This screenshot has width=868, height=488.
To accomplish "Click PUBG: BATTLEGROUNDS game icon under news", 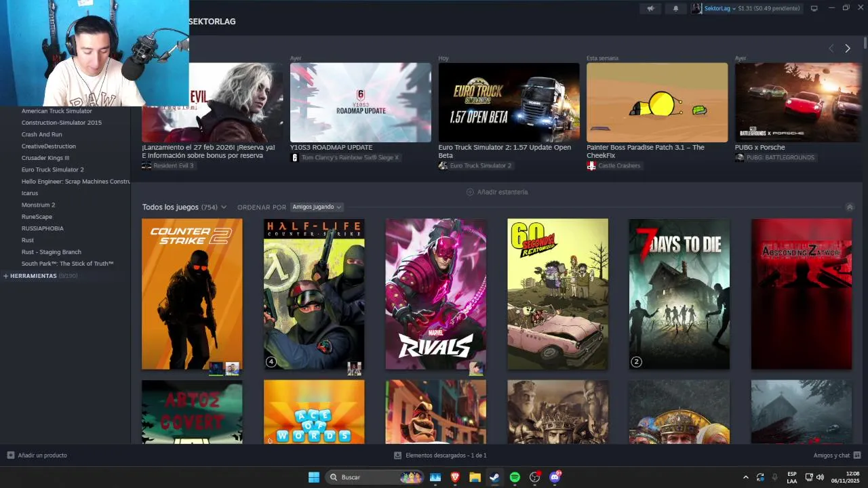I will pos(739,157).
